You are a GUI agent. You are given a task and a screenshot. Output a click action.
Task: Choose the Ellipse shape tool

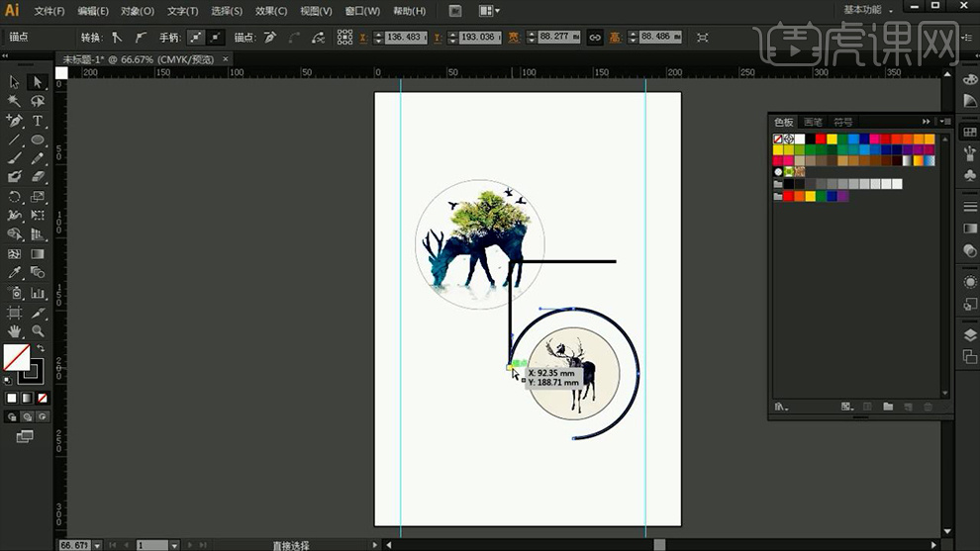pyautogui.click(x=38, y=139)
